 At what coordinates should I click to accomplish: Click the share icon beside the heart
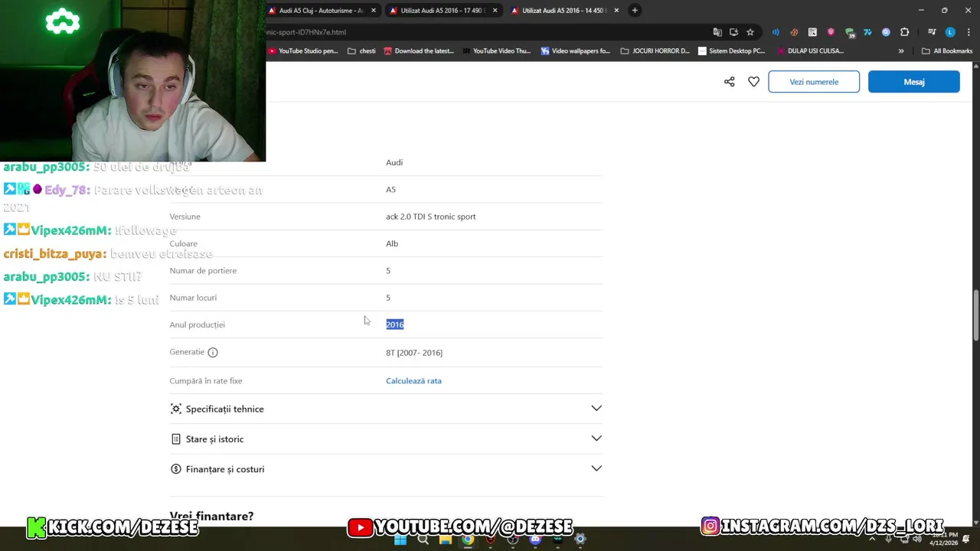pyautogui.click(x=729, y=82)
